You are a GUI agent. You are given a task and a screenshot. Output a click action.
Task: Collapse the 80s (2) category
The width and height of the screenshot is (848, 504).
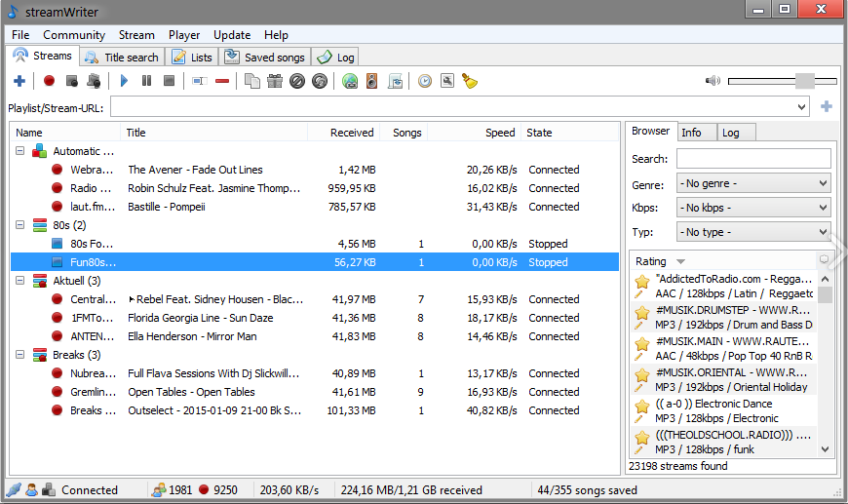[x=20, y=225]
